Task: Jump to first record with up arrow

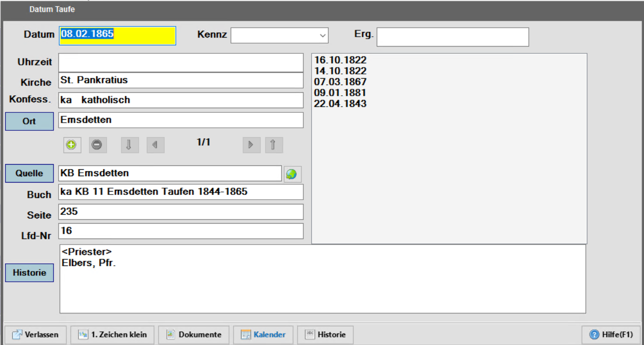Action: click(274, 145)
